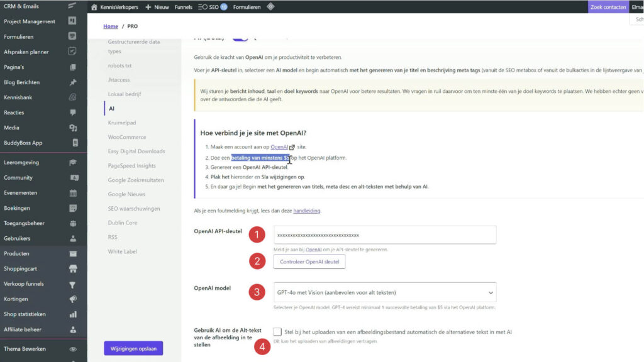This screenshot has height=362, width=644.
Task: Click the Verkoop funnels funnel icon
Action: pos(72,285)
